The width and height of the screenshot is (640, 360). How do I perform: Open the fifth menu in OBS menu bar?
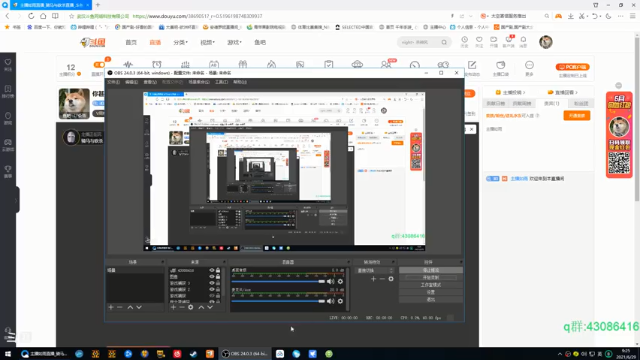[199, 82]
